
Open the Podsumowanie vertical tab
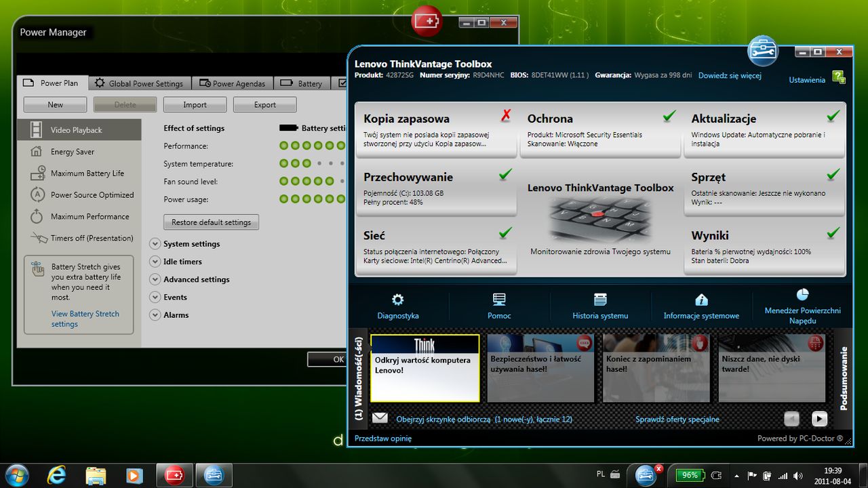pyautogui.click(x=844, y=378)
